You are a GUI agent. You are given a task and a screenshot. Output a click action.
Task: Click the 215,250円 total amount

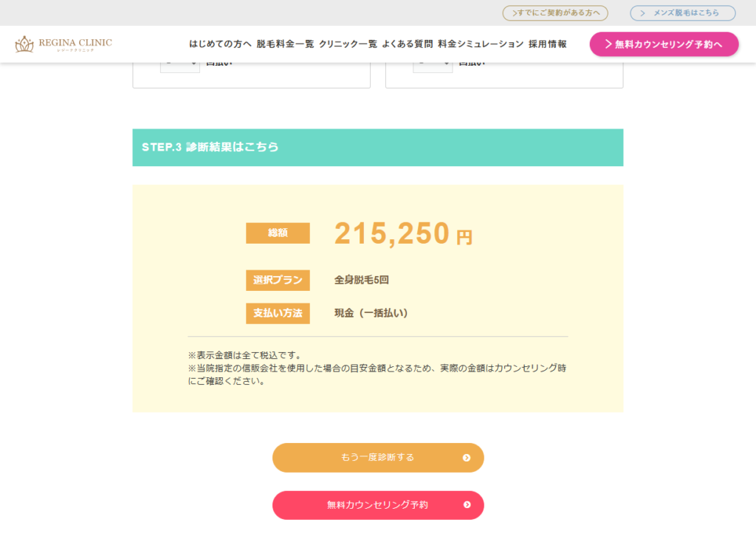click(x=403, y=234)
